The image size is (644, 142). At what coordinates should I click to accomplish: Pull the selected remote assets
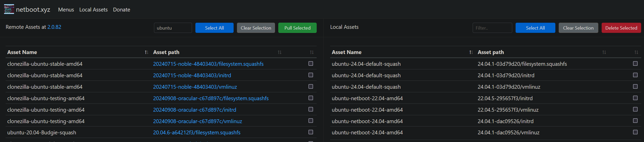(x=297, y=28)
